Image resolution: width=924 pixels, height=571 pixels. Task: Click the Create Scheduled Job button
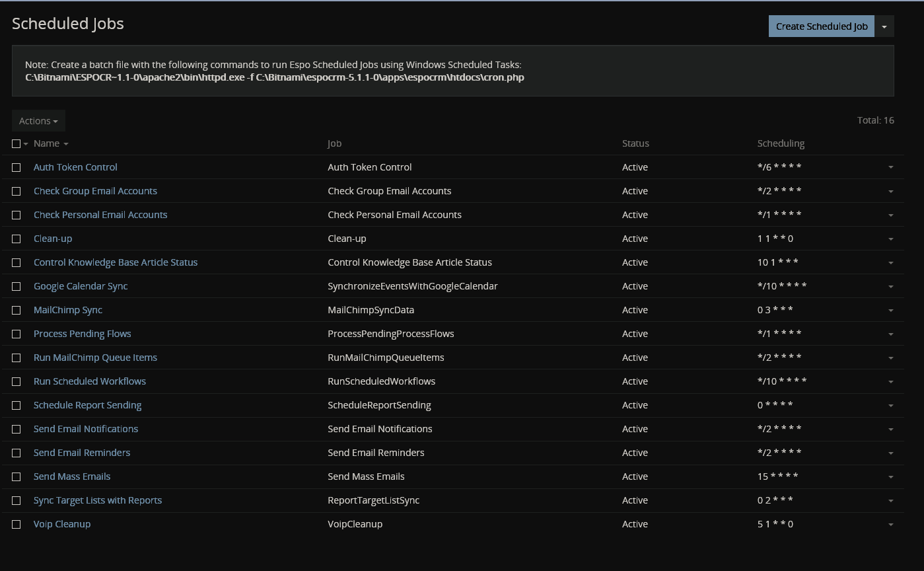point(821,26)
